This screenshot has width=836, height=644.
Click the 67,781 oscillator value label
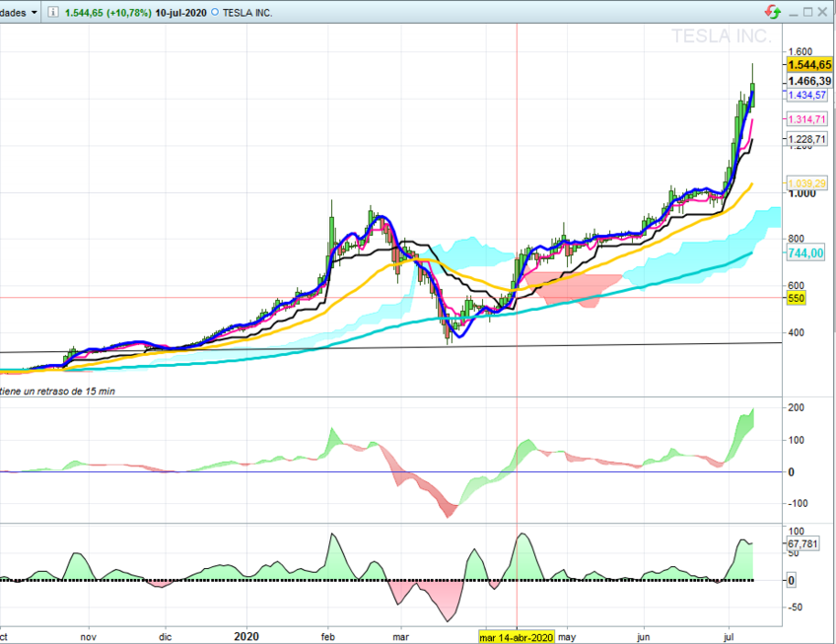(x=802, y=543)
